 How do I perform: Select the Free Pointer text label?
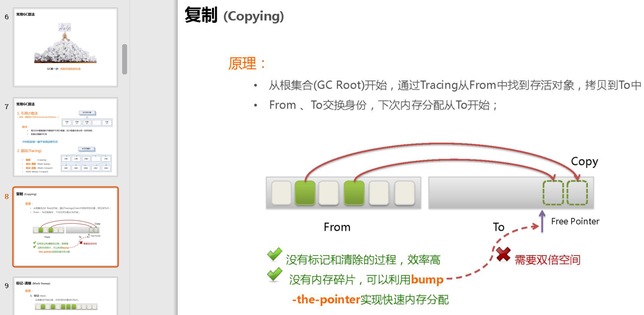coord(575,221)
